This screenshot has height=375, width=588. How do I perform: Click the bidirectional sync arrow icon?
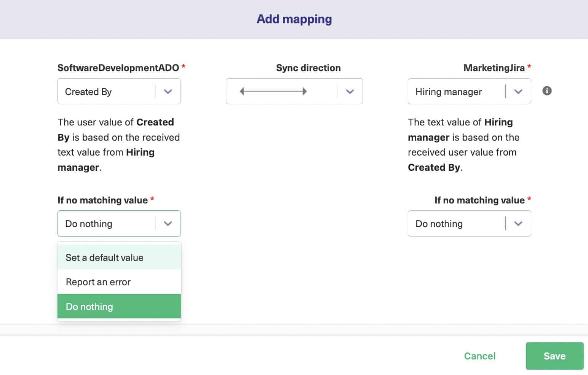click(273, 91)
